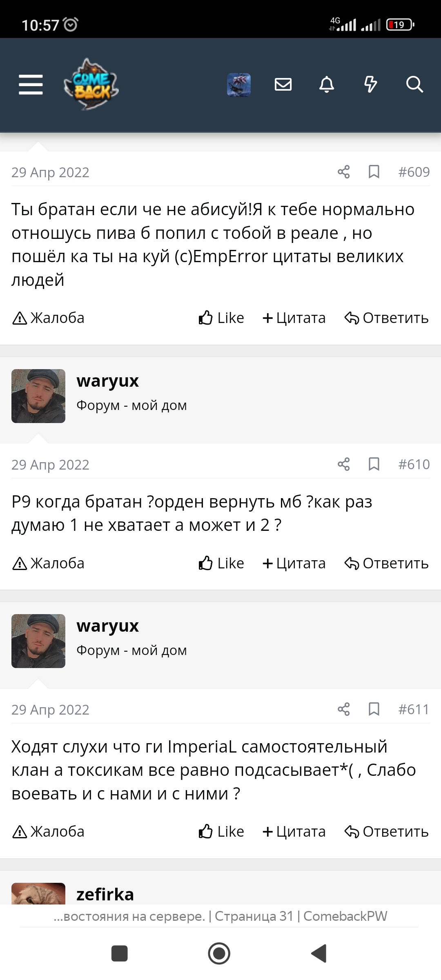Screen dimensions: 441x980
Task: Open the hamburger navigation menu
Action: coord(31,85)
